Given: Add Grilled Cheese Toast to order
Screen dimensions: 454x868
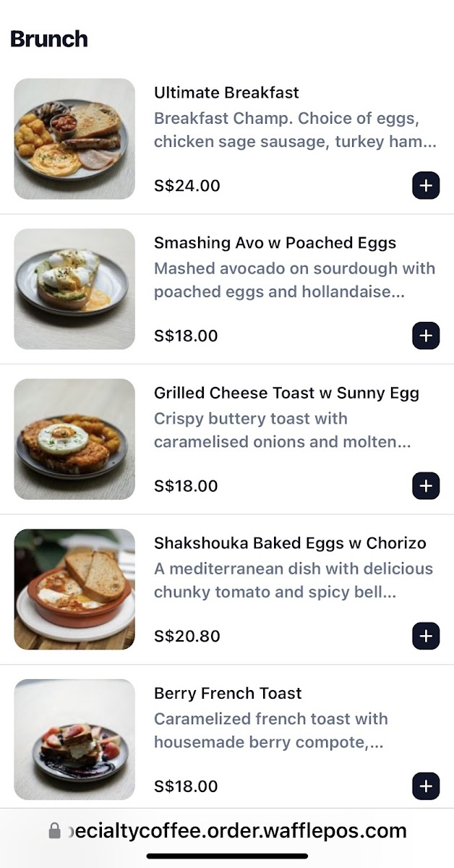Looking at the screenshot, I should [426, 486].
